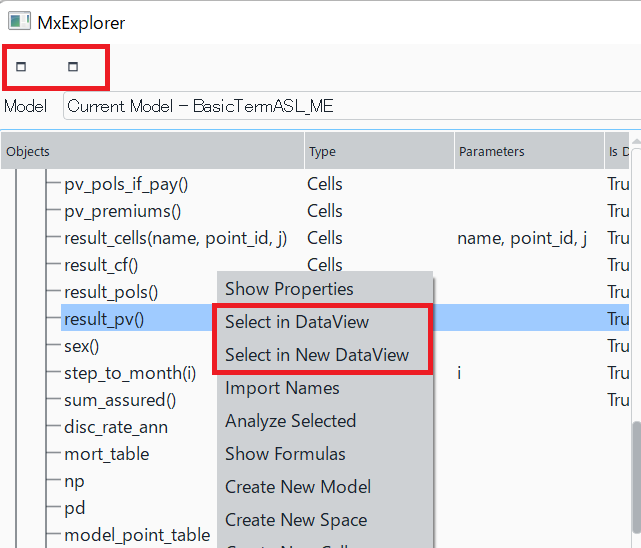The image size is (641, 548).
Task: Click Create New Model menu item
Action: [298, 487]
